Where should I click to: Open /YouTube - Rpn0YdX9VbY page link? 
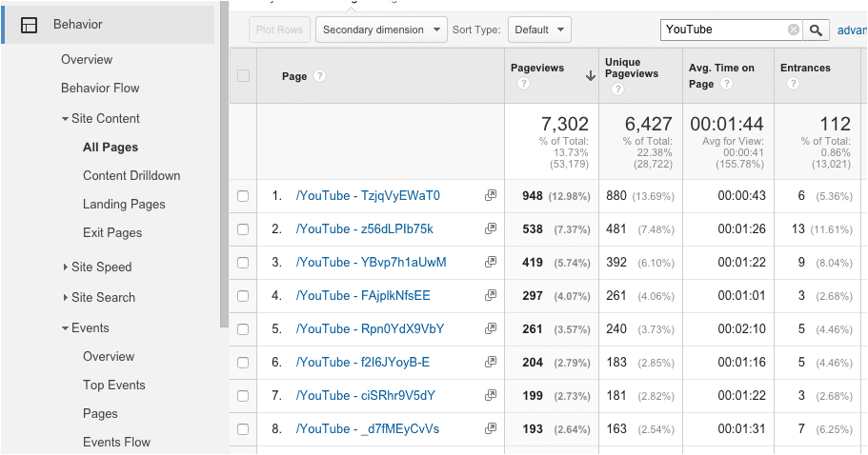[x=371, y=329]
